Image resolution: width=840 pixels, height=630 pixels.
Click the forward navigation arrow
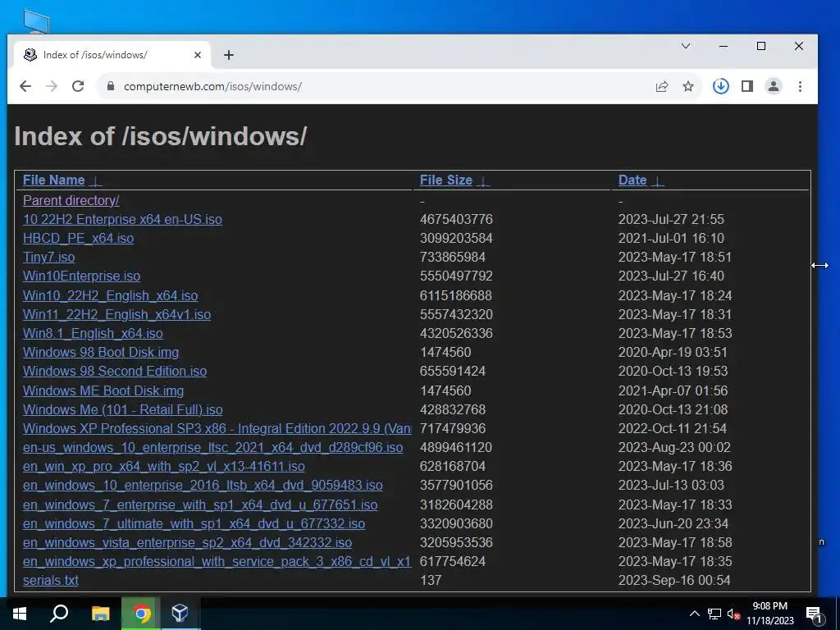point(52,86)
